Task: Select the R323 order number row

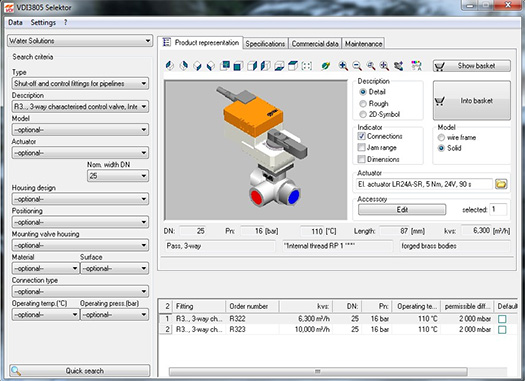Action: (338, 329)
